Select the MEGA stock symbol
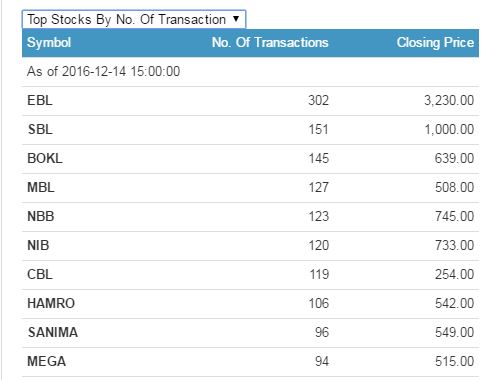Viewport: 485px width, 380px height. click(46, 361)
